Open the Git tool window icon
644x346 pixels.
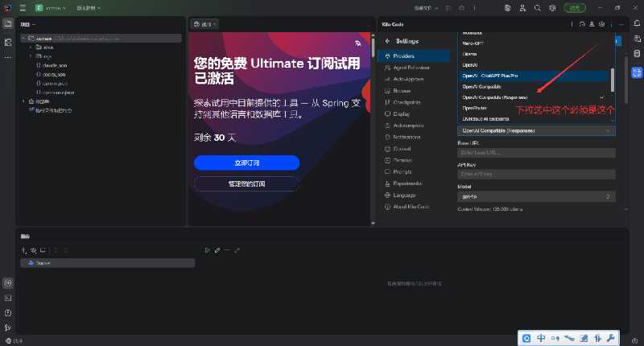pos(7,327)
